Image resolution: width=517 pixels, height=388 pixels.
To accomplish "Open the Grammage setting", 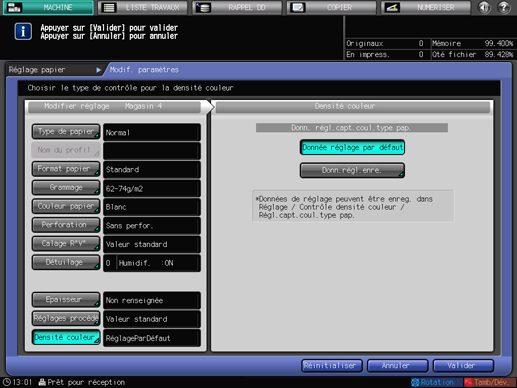I will [x=66, y=188].
